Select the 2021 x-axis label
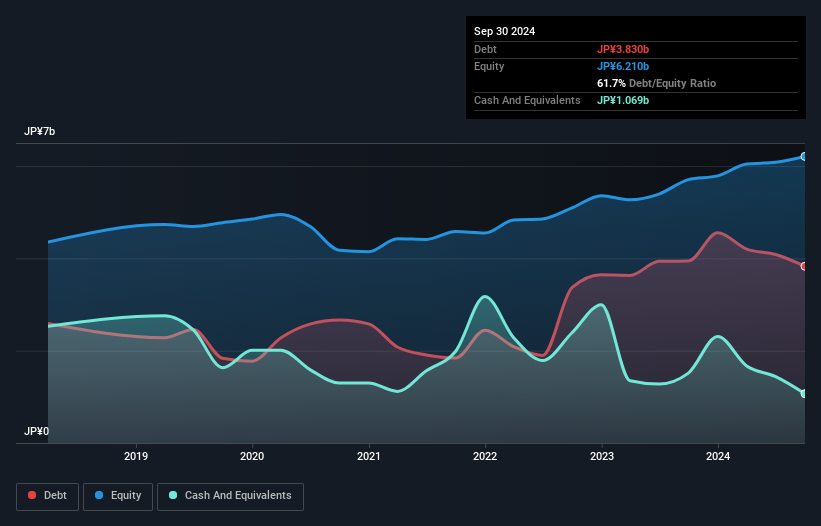 (369, 456)
